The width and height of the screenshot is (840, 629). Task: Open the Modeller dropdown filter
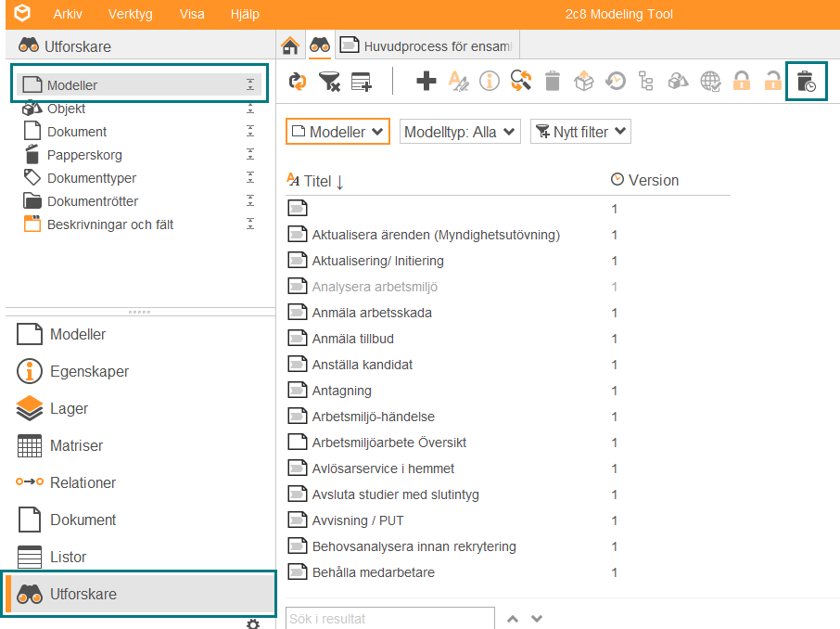point(337,132)
